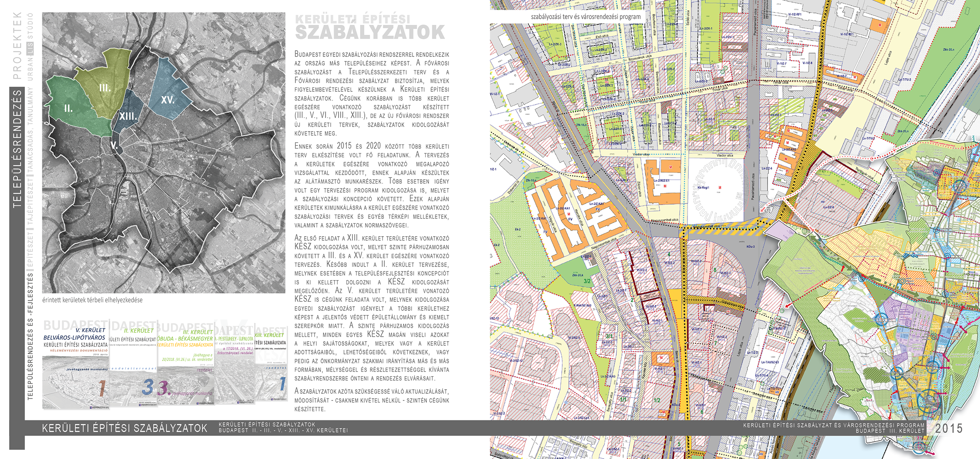Click footer text 'BUDAPEST II. - III. - V. - XIII. - XV. KERÜLETEI'
The image size is (980, 459).
[x=283, y=430]
